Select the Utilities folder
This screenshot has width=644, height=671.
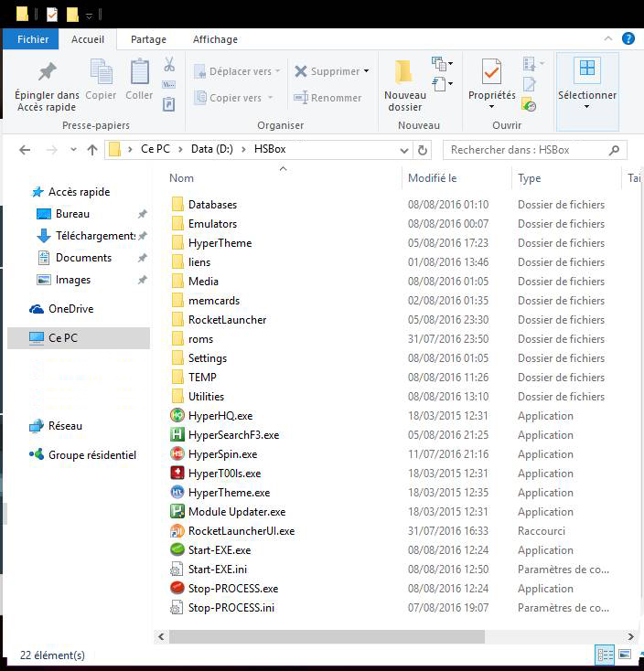206,396
